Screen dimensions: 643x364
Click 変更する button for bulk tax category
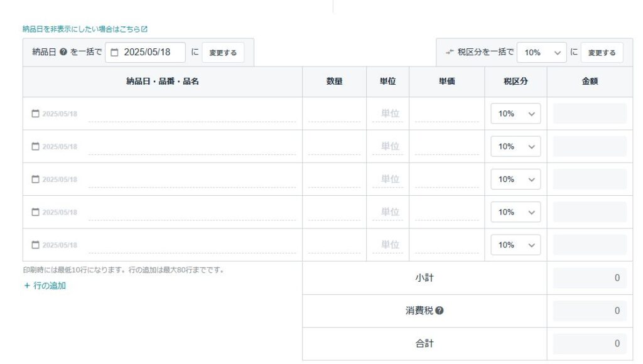602,53
